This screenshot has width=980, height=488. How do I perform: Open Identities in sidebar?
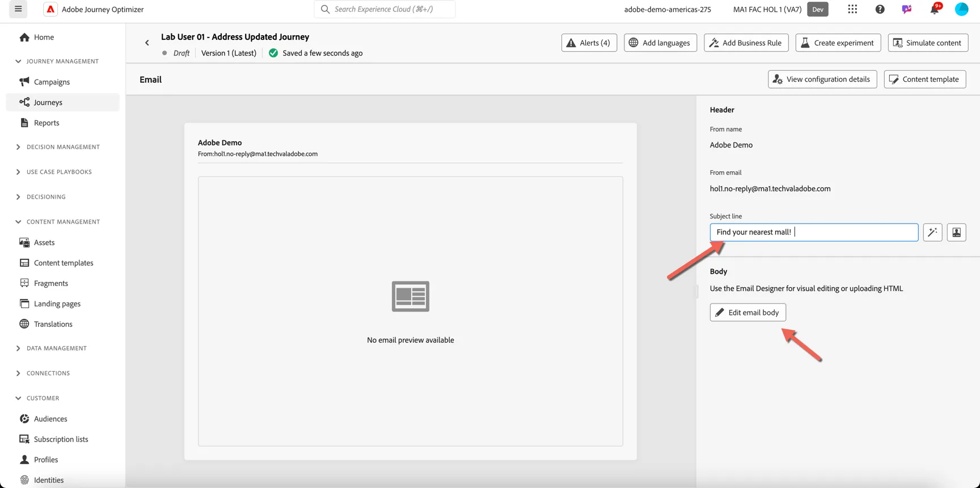coord(62,480)
